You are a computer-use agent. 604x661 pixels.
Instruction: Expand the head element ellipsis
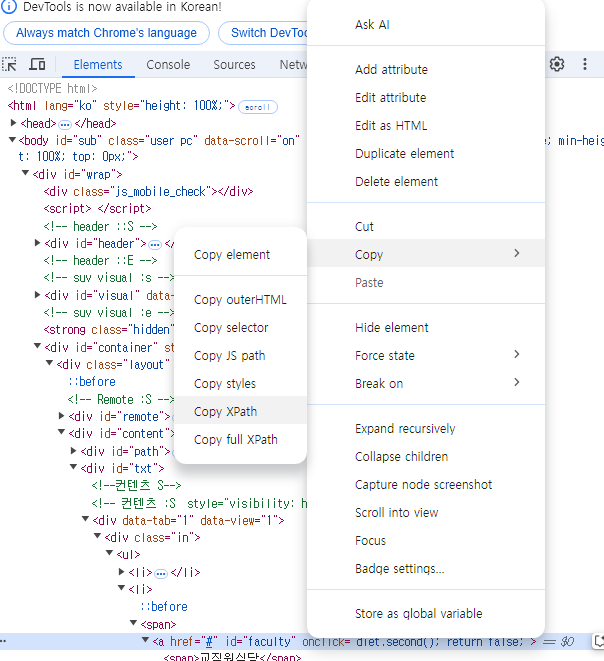[65, 124]
